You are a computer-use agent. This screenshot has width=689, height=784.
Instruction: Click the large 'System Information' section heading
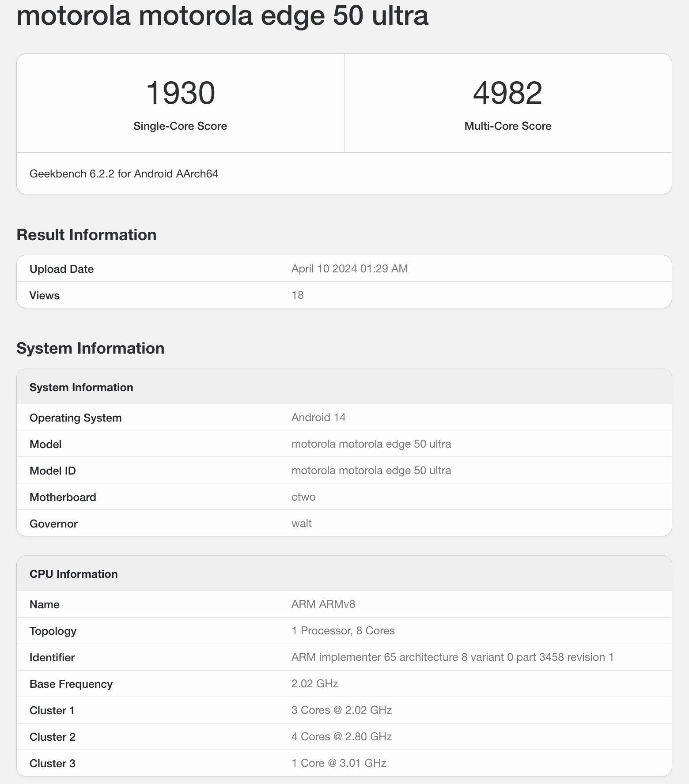coord(90,348)
